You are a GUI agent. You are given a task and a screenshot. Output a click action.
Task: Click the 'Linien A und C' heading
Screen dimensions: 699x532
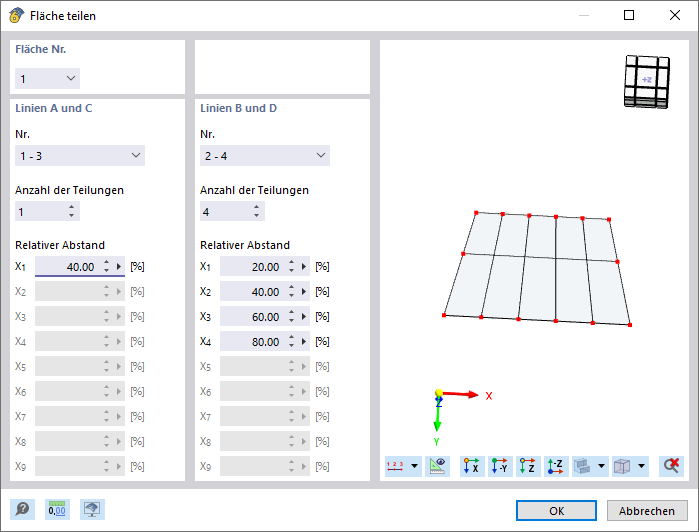tap(53, 108)
